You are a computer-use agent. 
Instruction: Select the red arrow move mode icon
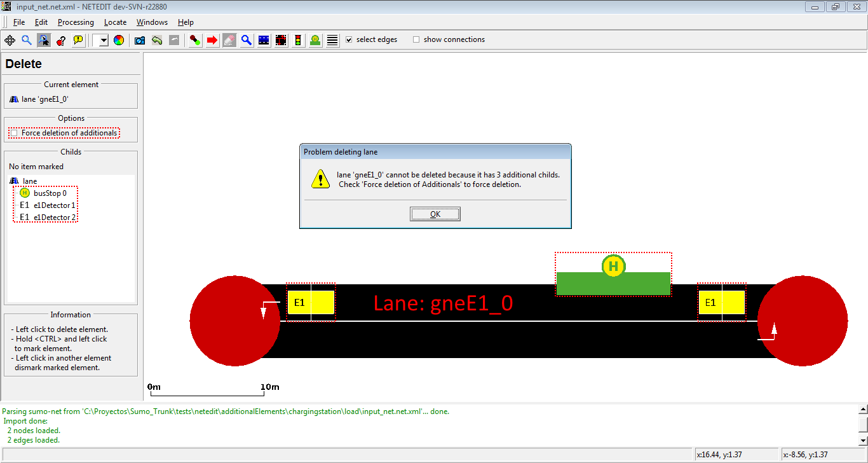pos(212,40)
